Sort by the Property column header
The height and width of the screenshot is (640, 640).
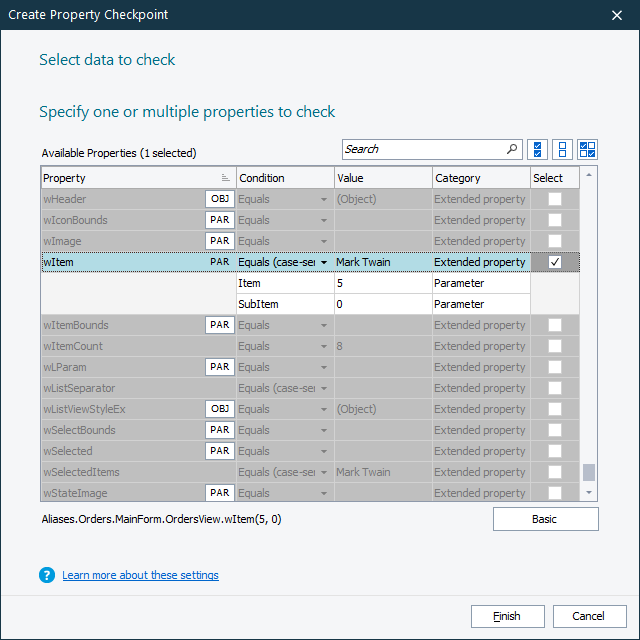[130, 178]
